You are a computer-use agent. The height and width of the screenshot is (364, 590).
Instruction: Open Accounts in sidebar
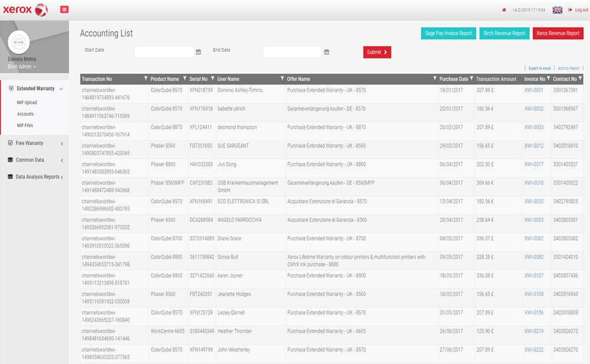point(25,114)
